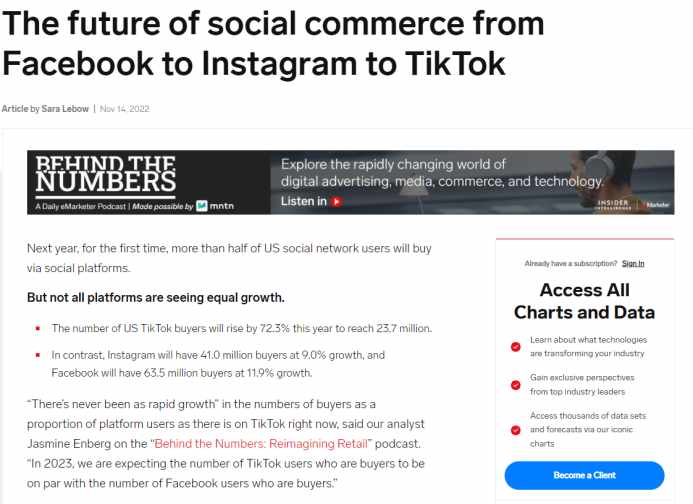693x504 pixels.
Task: Click the red checkmark beside 'Gain exclusive perspectives'
Action: [x=515, y=385]
